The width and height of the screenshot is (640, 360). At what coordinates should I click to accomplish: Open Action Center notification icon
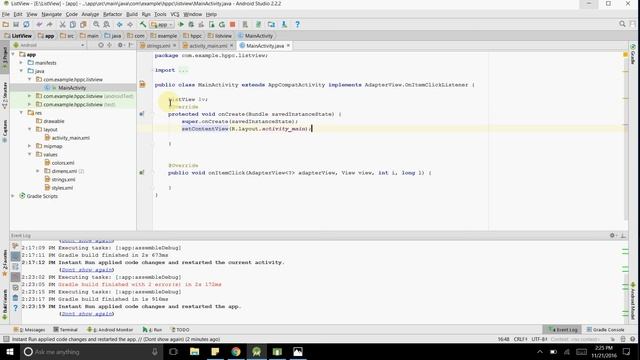point(627,351)
